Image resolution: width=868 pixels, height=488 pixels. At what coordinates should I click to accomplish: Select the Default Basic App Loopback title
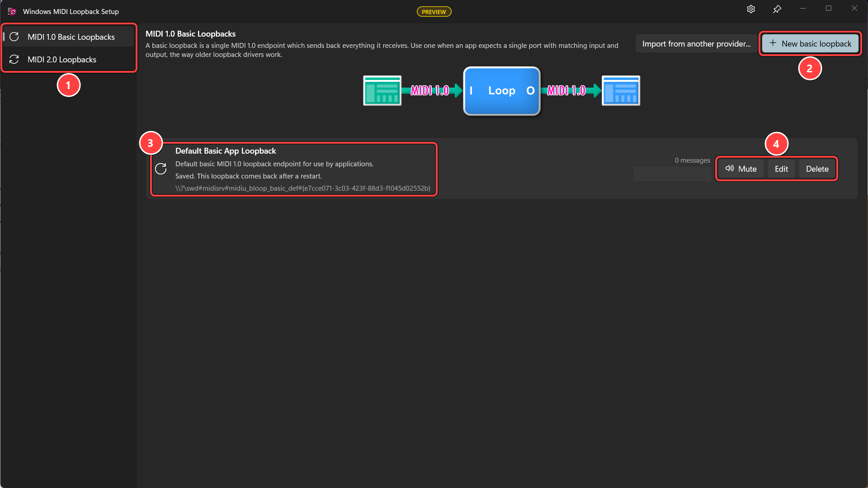pos(226,151)
